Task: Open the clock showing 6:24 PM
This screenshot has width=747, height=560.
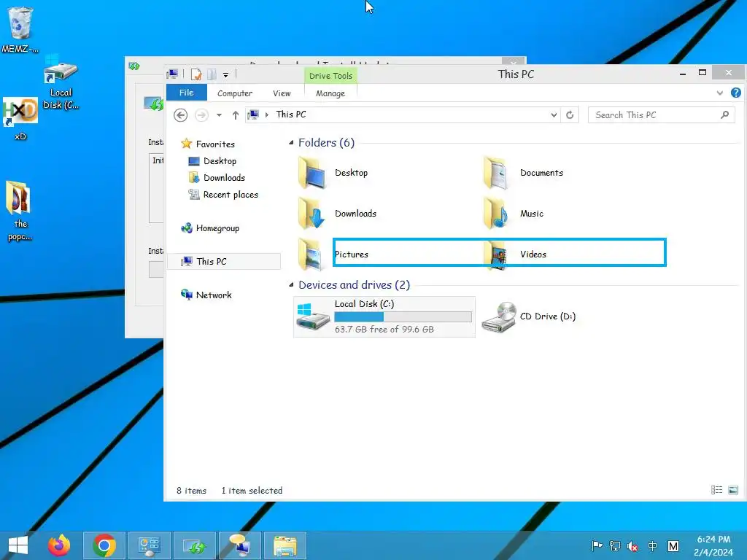Action: coord(713,545)
